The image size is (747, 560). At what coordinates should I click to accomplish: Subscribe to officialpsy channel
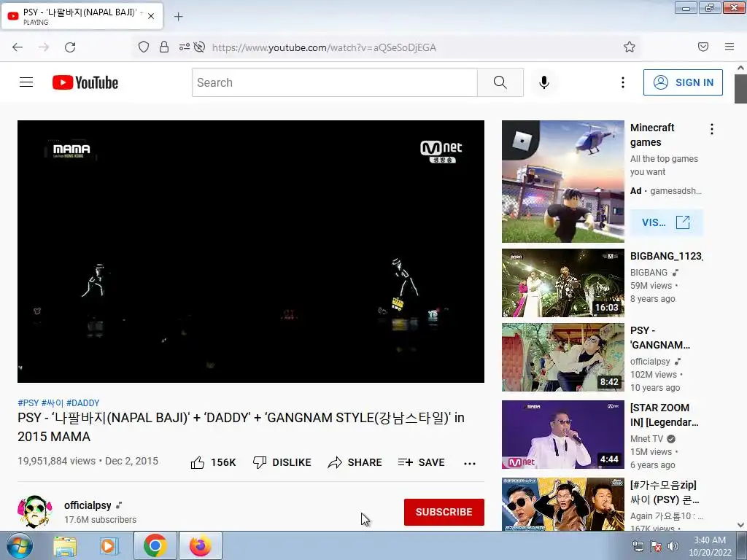[x=444, y=512]
